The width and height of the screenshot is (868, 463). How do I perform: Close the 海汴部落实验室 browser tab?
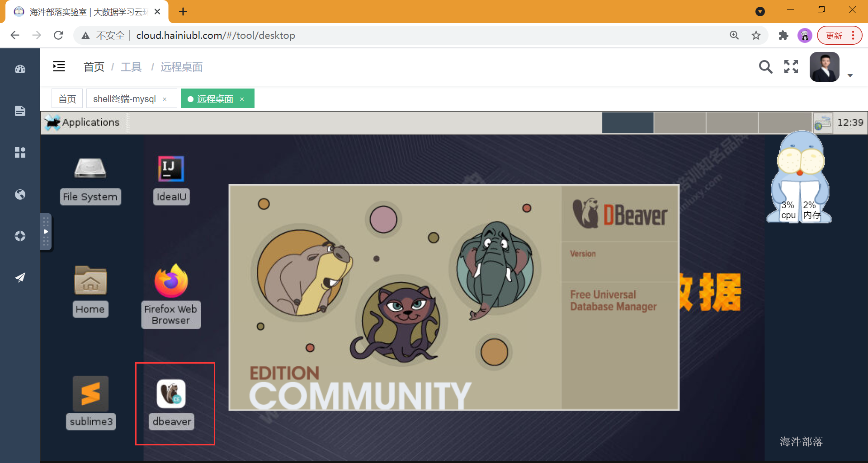[x=157, y=12]
